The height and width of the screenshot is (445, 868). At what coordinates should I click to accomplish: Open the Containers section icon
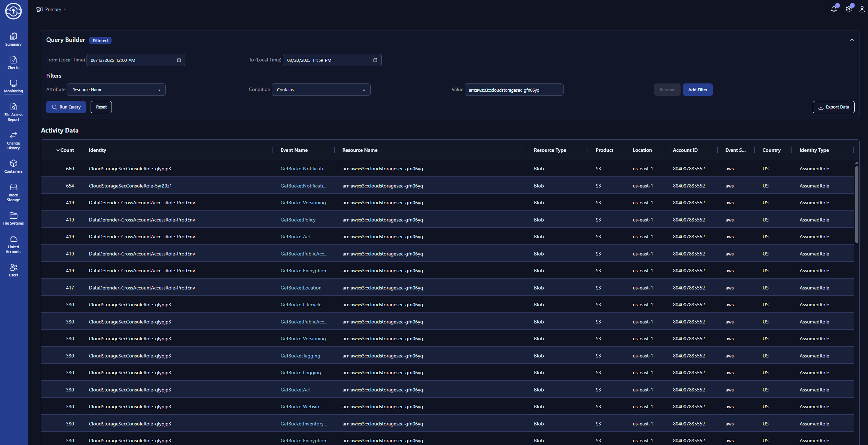13,163
